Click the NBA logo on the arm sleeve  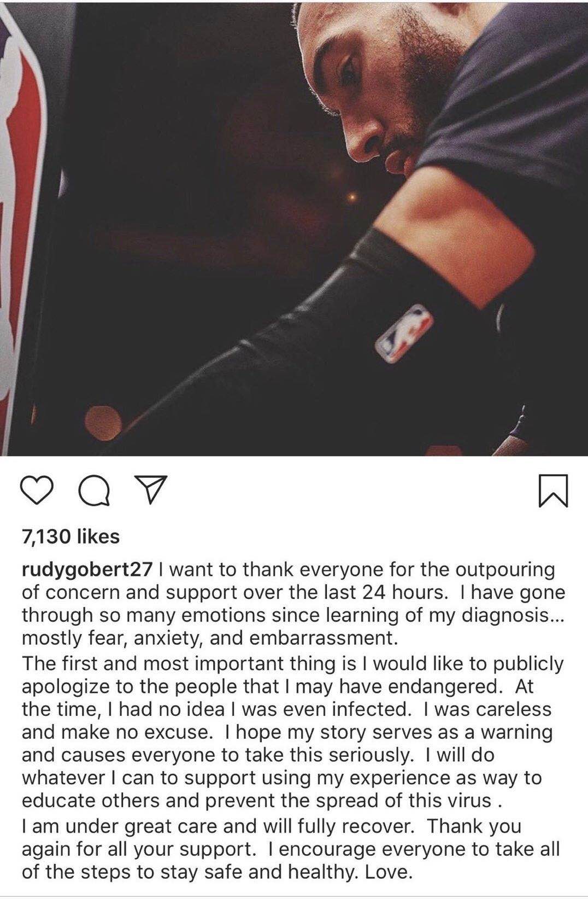pos(404,335)
